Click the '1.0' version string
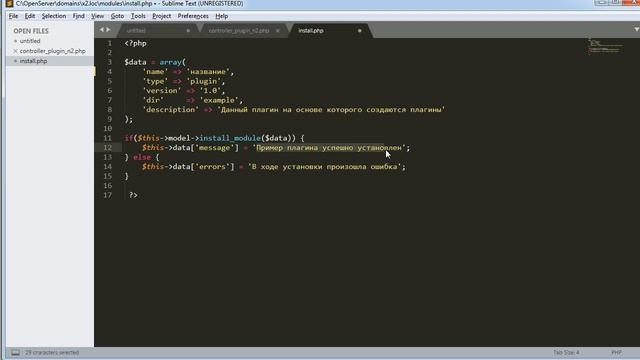640x360 pixels. (210, 91)
